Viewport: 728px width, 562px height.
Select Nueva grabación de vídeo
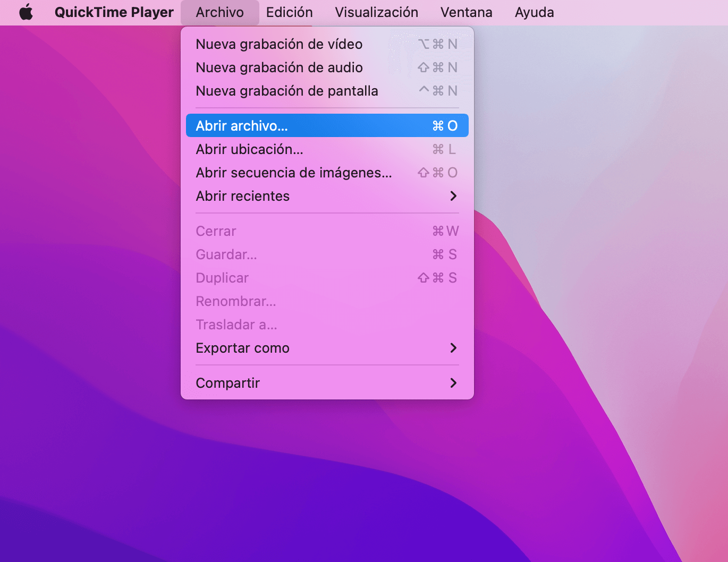(x=279, y=44)
